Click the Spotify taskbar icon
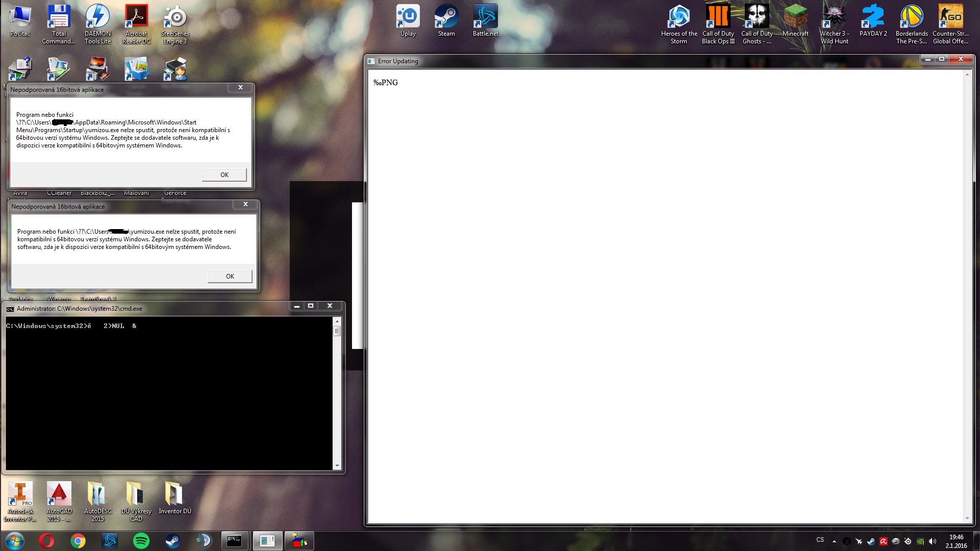The width and height of the screenshot is (980, 551). click(141, 541)
